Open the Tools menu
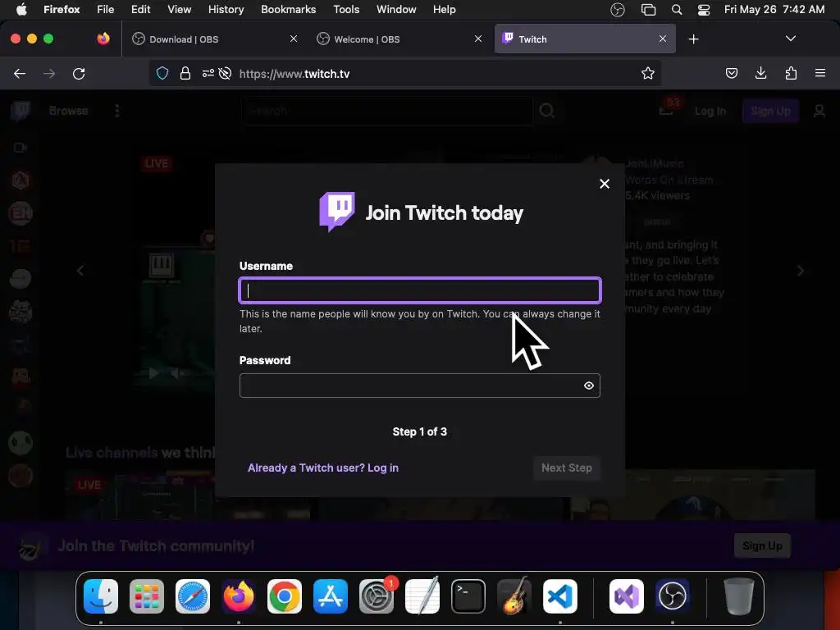The height and width of the screenshot is (630, 840). [x=346, y=9]
